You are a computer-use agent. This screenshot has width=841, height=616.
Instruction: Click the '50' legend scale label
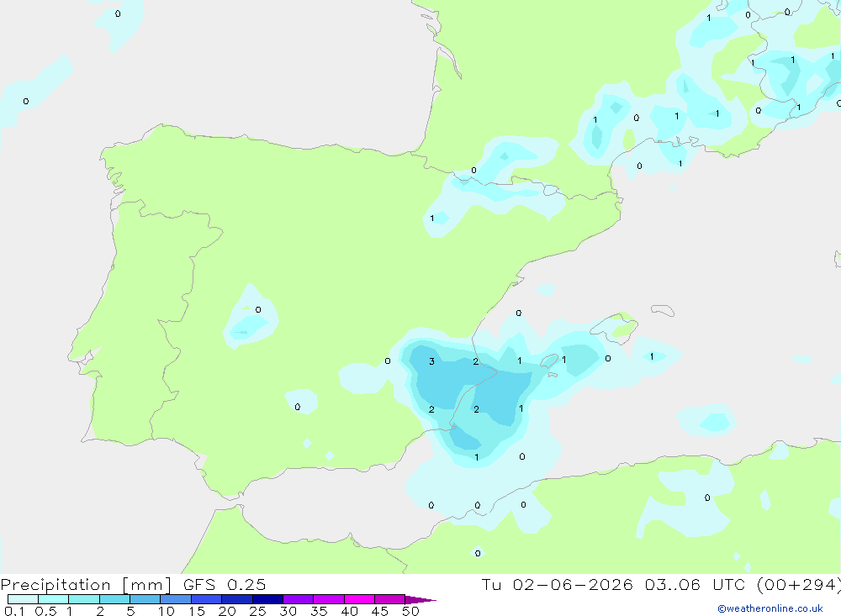coord(411,611)
